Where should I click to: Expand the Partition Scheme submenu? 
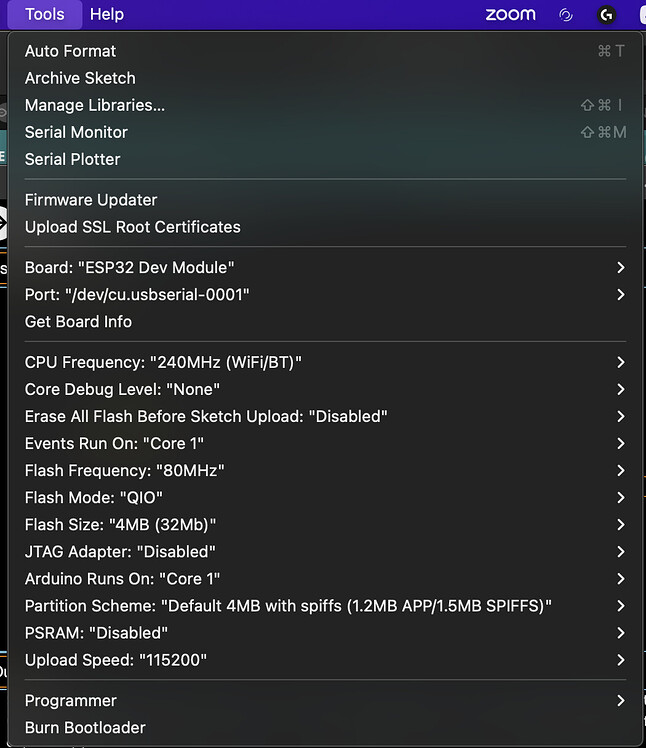tap(325, 606)
